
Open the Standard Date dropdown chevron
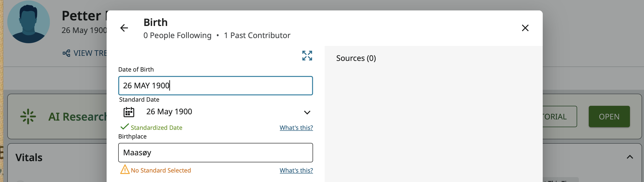(307, 112)
